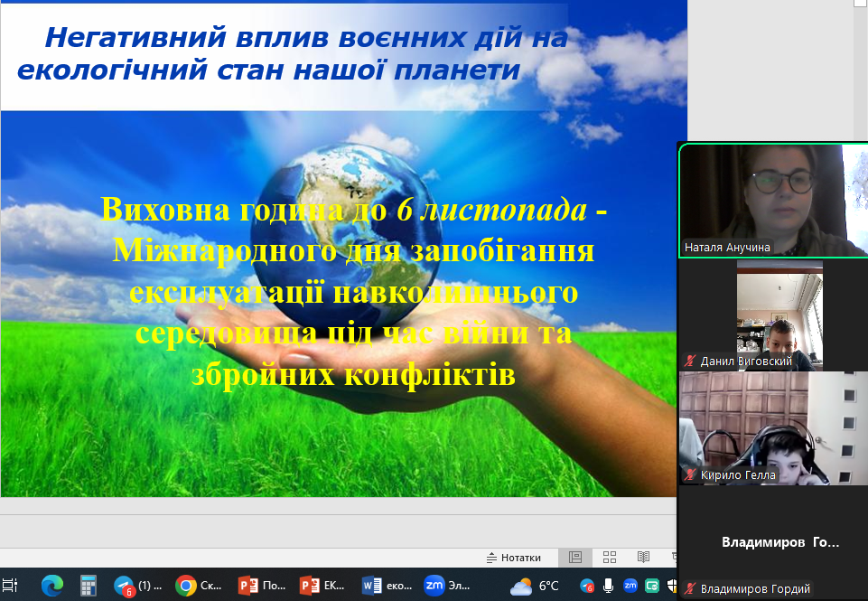Open Reading view in PowerPoint
Screen dimensions: 868x601
(x=643, y=558)
